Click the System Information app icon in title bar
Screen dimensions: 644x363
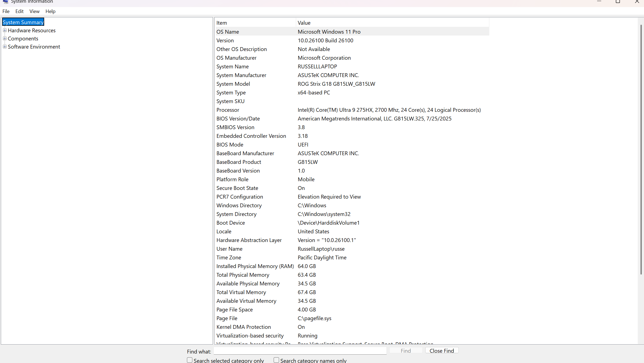[5, 2]
